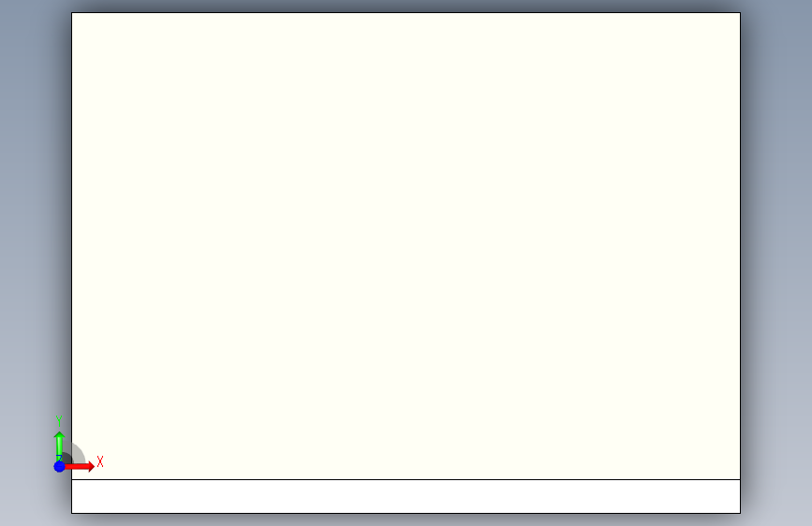Click the small blue Z label on triad
Viewport: 812px width, 526px height.
[x=59, y=459]
